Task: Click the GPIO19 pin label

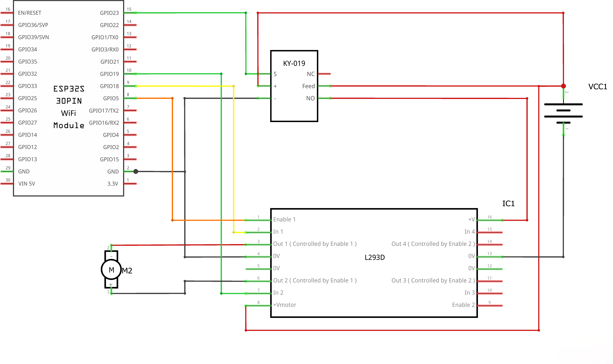Action: (109, 74)
